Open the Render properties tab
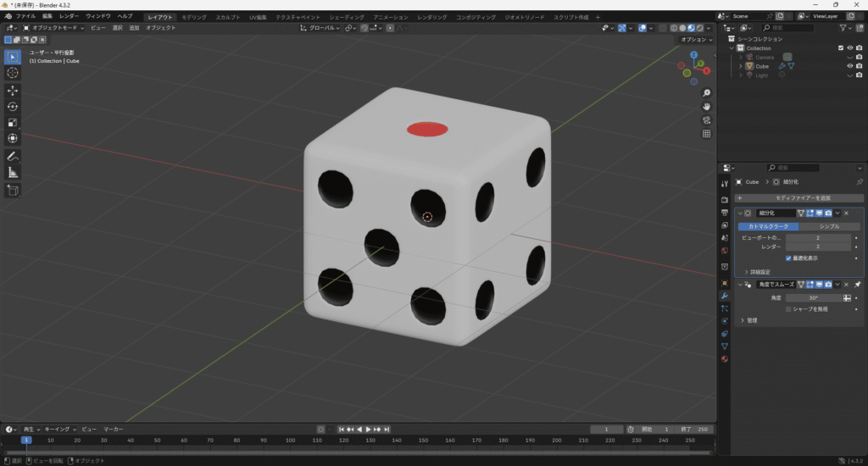The image size is (868, 466). pyautogui.click(x=724, y=199)
